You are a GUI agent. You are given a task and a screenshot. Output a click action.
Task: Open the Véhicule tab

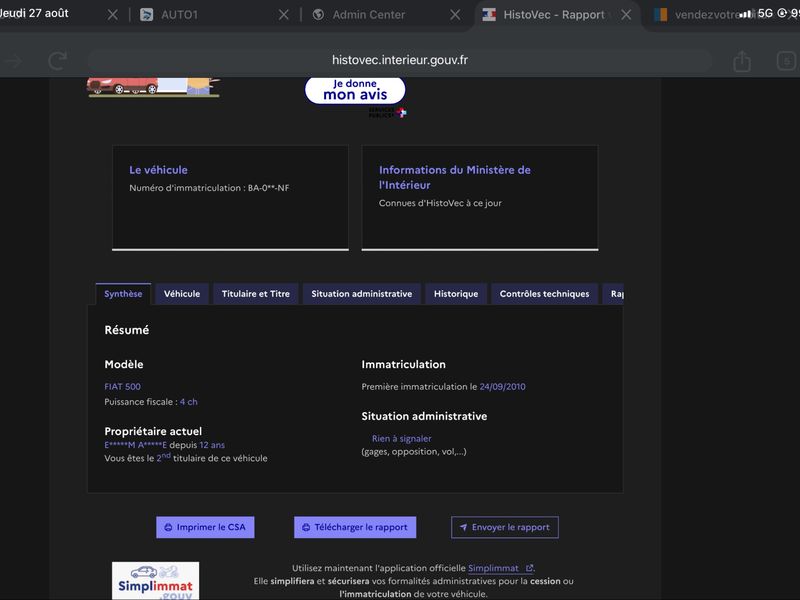tap(182, 294)
